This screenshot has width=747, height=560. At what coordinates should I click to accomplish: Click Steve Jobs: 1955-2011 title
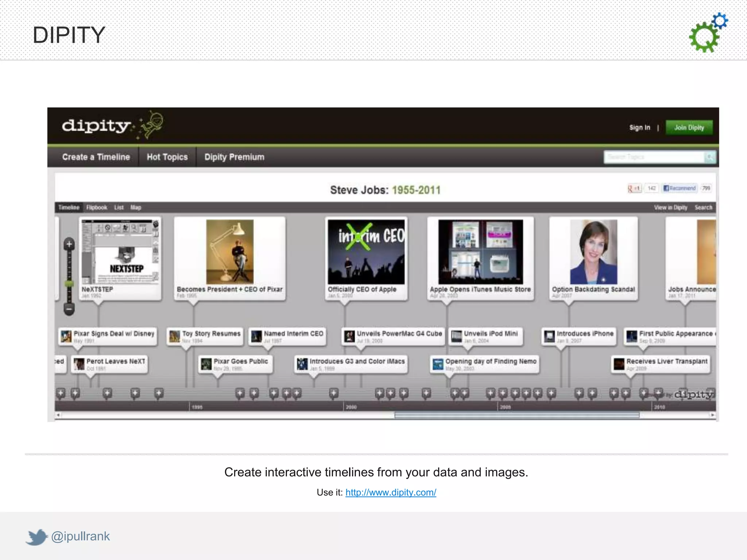385,190
